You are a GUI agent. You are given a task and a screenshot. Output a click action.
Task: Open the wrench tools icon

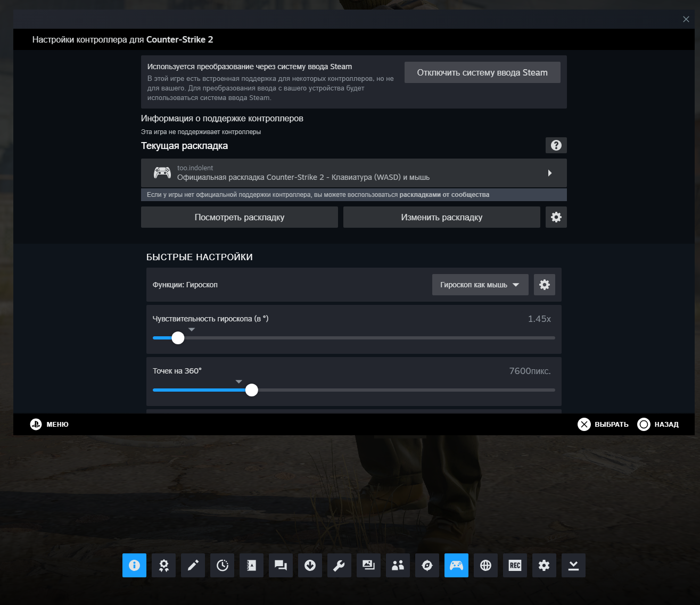click(x=339, y=565)
